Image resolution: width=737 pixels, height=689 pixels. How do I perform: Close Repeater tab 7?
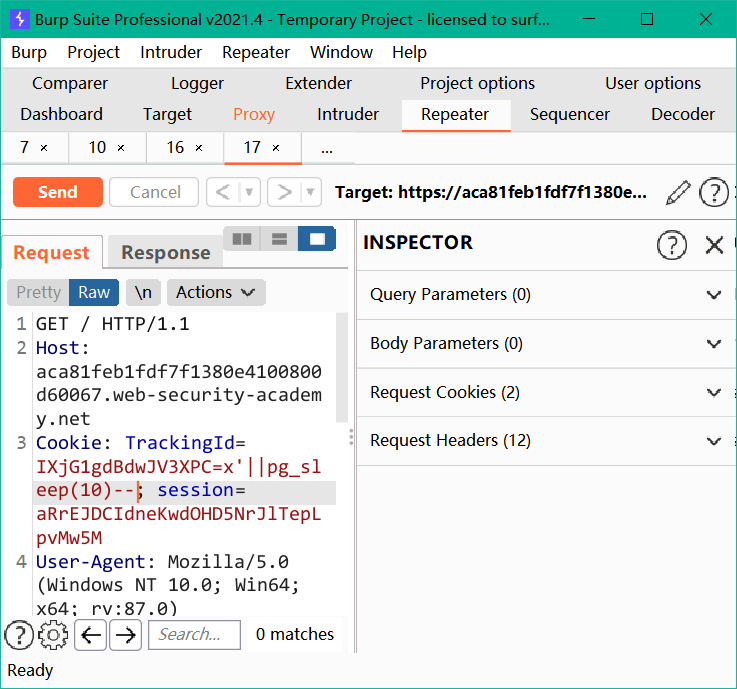[44, 148]
